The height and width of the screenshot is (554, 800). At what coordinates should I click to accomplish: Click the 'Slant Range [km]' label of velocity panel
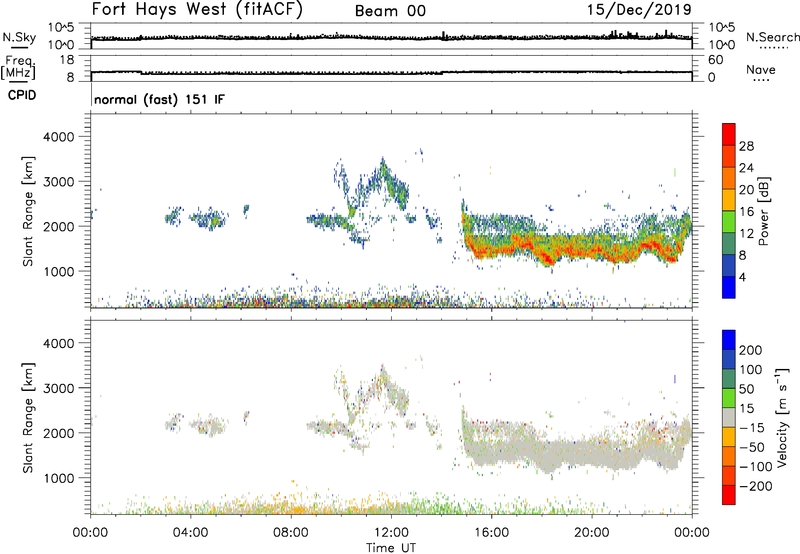28,418
